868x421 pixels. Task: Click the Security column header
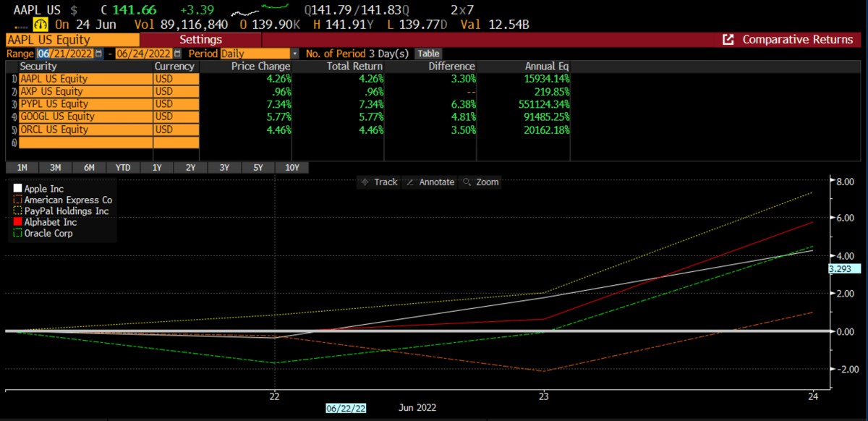coord(38,67)
